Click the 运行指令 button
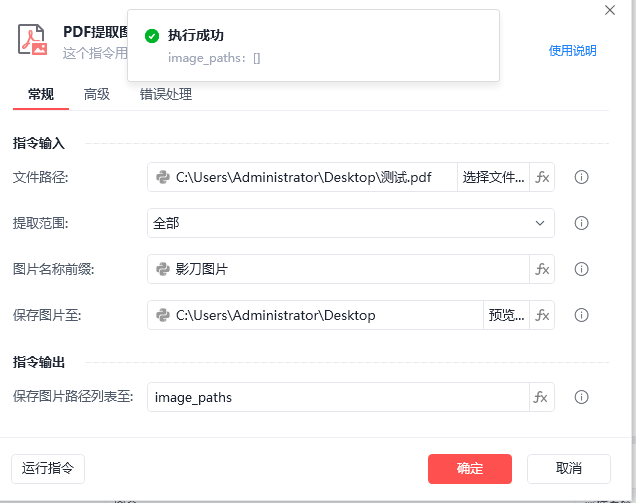The image size is (636, 503). 48,469
